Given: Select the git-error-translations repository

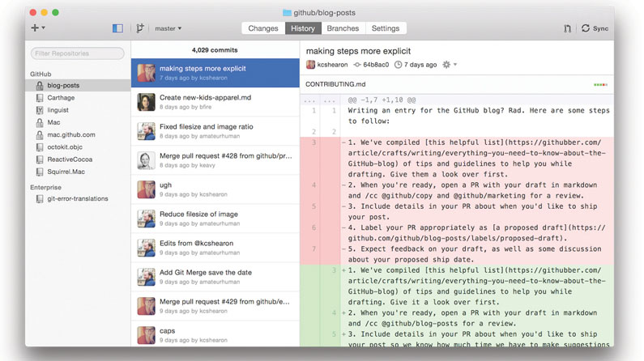Looking at the screenshot, I should click(x=78, y=198).
